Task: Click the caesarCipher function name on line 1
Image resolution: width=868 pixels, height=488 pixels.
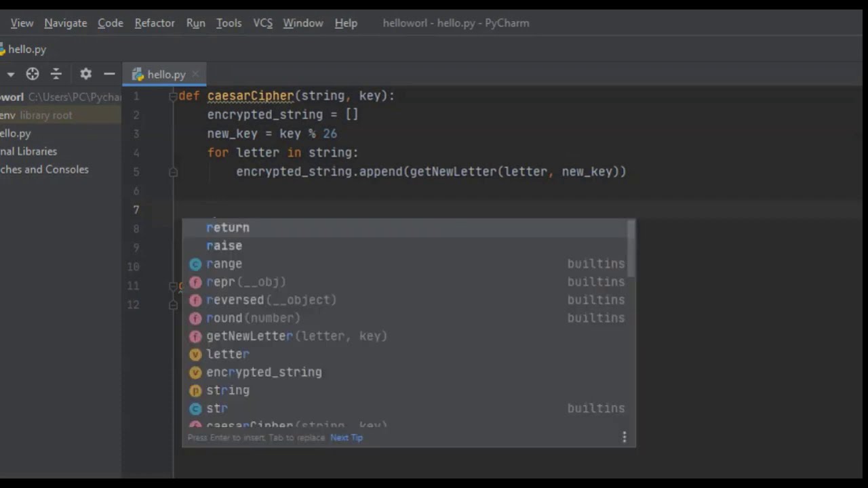Action: [250, 96]
